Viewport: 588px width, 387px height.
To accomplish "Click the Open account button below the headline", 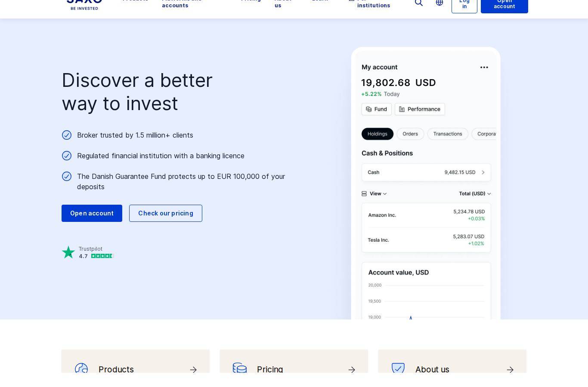I will tap(92, 213).
